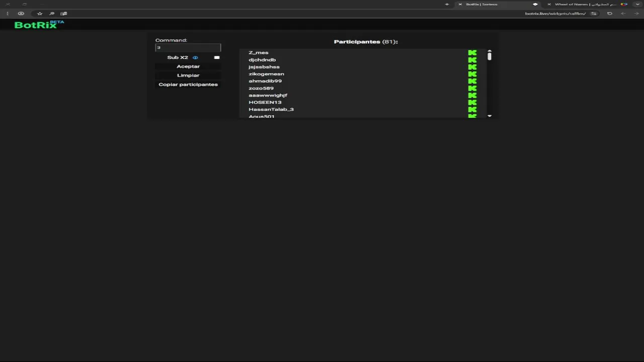Toggle the Sub X2 checkbox
Viewport: 644px width, 362px height.
pos(217,57)
